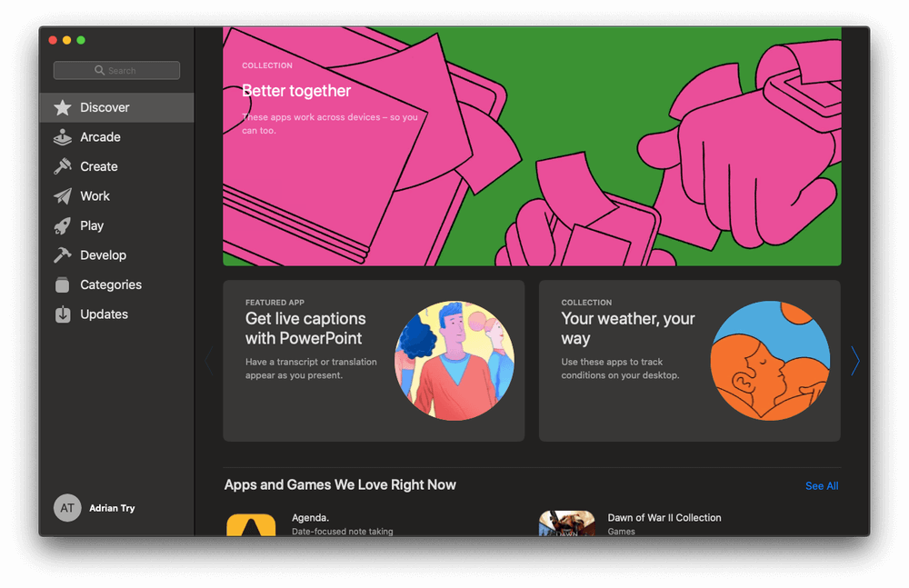Open Get live captions with PowerPoint card
Image resolution: width=909 pixels, height=588 pixels.
374,361
